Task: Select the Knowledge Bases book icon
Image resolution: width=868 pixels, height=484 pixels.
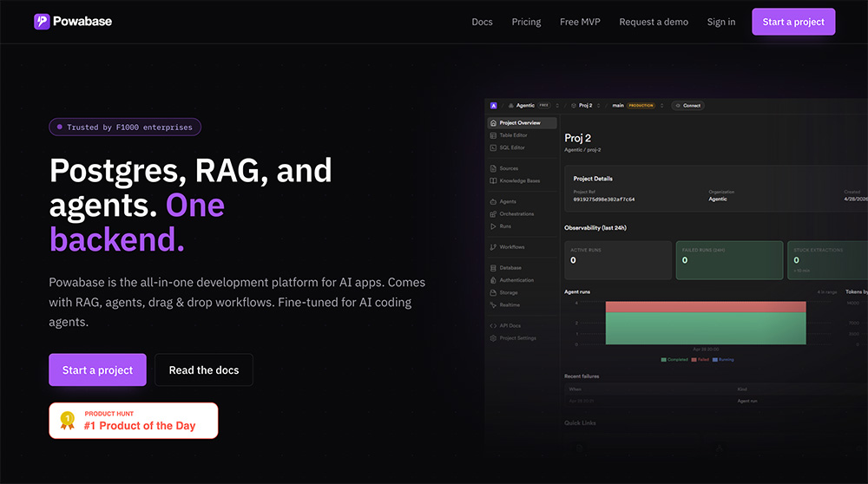Action: click(x=493, y=181)
